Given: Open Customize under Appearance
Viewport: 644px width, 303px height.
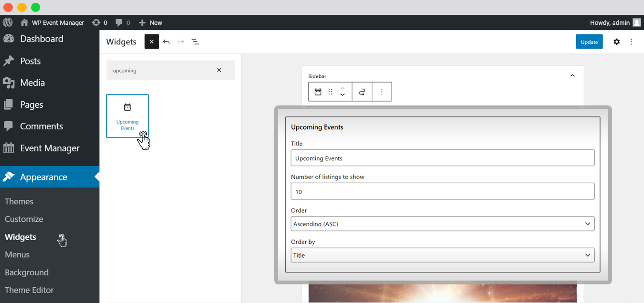Looking at the screenshot, I should (24, 219).
